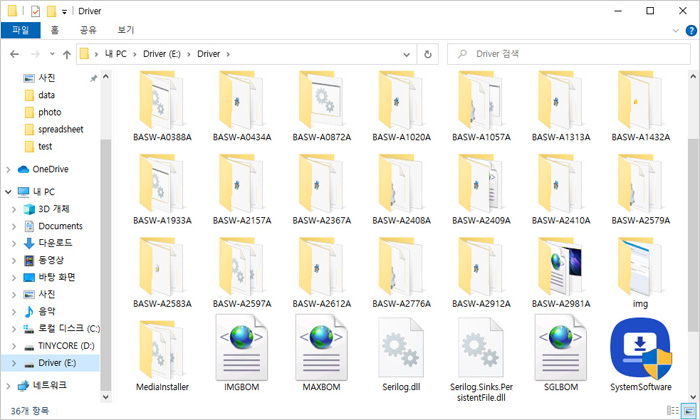Select the SGLBOM file
Viewport: 700px width, 420px height.
561,353
